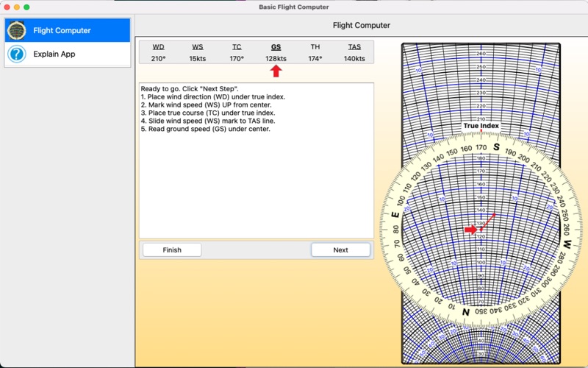Select the GS column header
This screenshot has width=588, height=368.
pyautogui.click(x=276, y=47)
